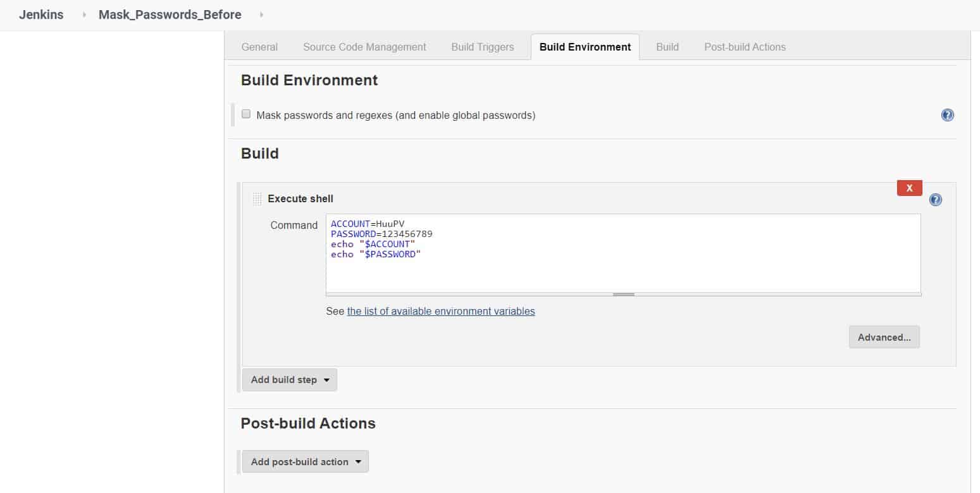Enable Mask passwords and regexes
980x493 pixels.
click(246, 113)
